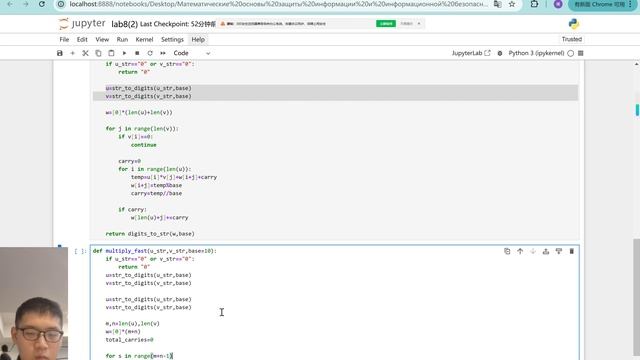
Task: Click the Python logo icon
Action: (573, 24)
